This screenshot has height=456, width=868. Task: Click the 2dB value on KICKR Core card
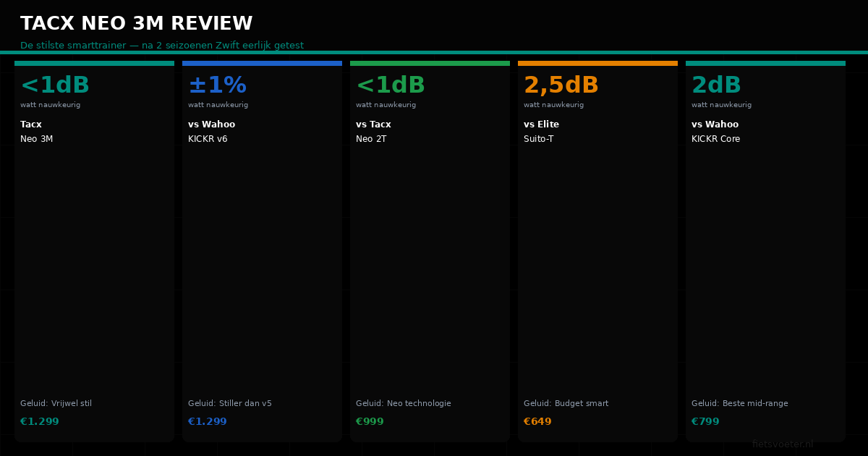click(x=716, y=85)
